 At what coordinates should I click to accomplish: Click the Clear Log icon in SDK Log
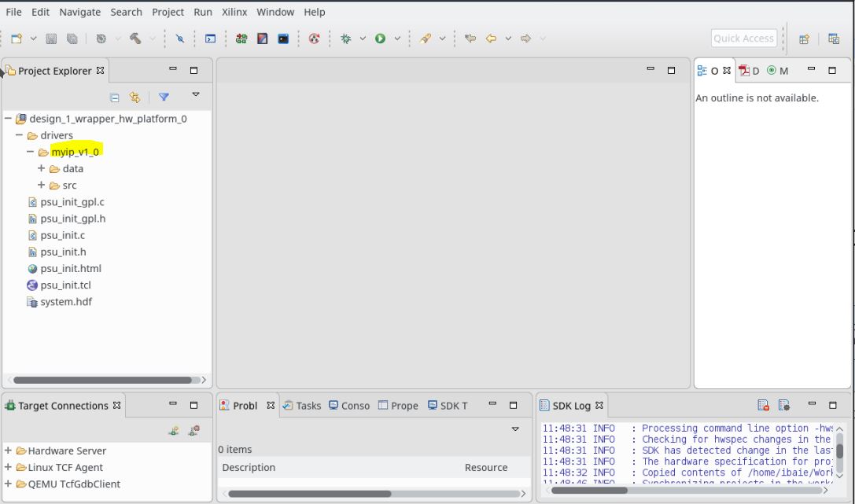click(763, 406)
